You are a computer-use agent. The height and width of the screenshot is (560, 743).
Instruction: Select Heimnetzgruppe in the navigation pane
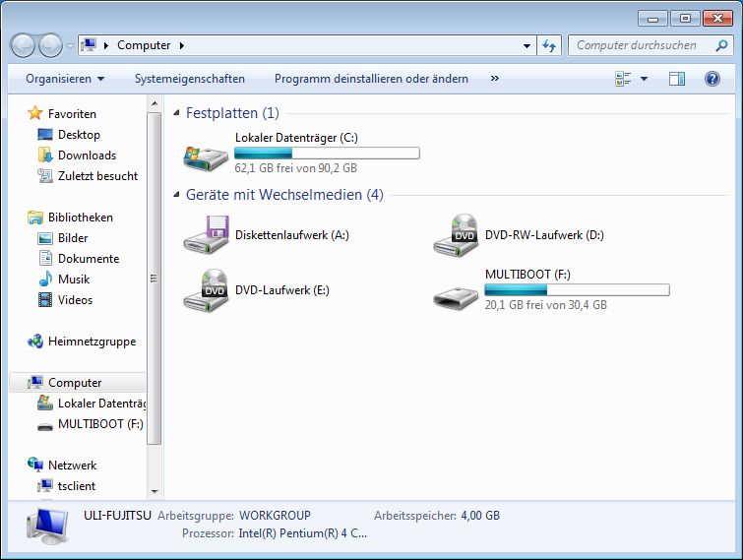pos(92,342)
